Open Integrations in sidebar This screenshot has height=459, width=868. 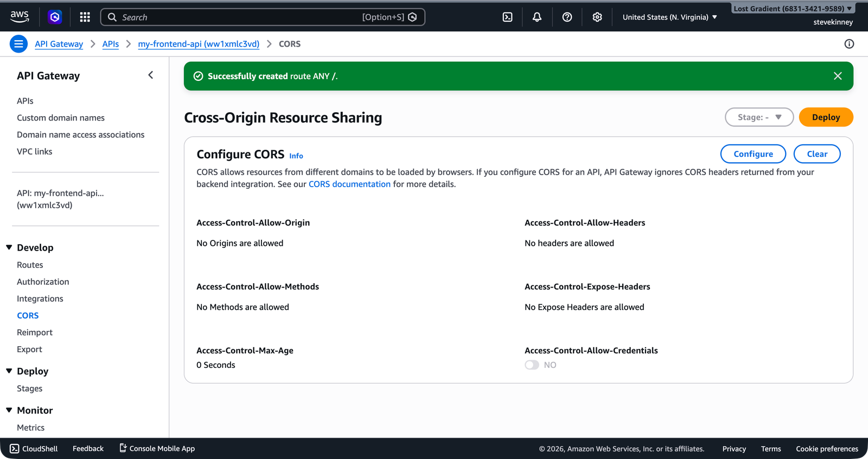pyautogui.click(x=40, y=298)
